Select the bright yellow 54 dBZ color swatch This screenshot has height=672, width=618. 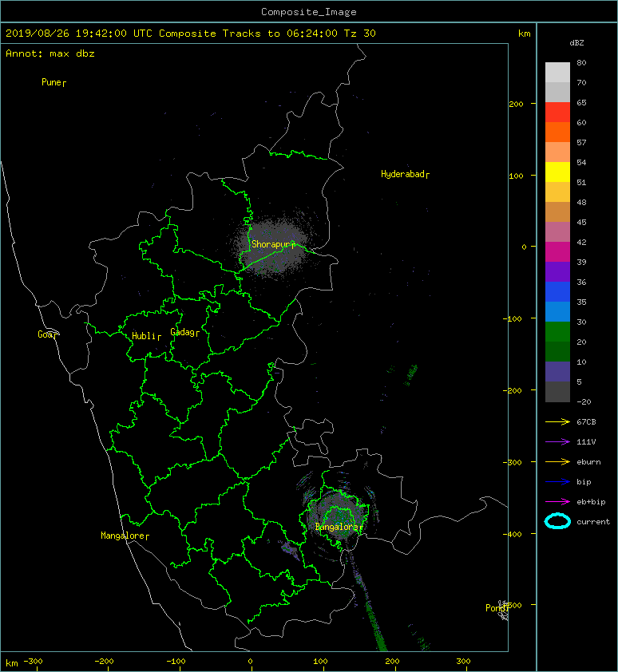point(557,172)
